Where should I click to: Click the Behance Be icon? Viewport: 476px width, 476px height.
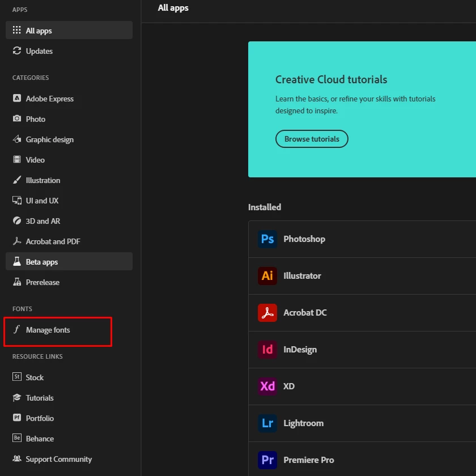click(17, 438)
